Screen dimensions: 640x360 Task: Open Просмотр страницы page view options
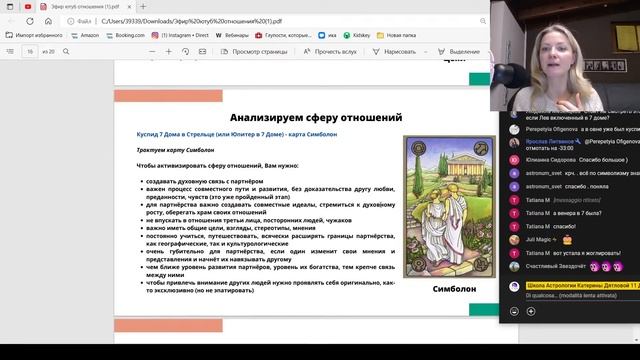click(254, 51)
